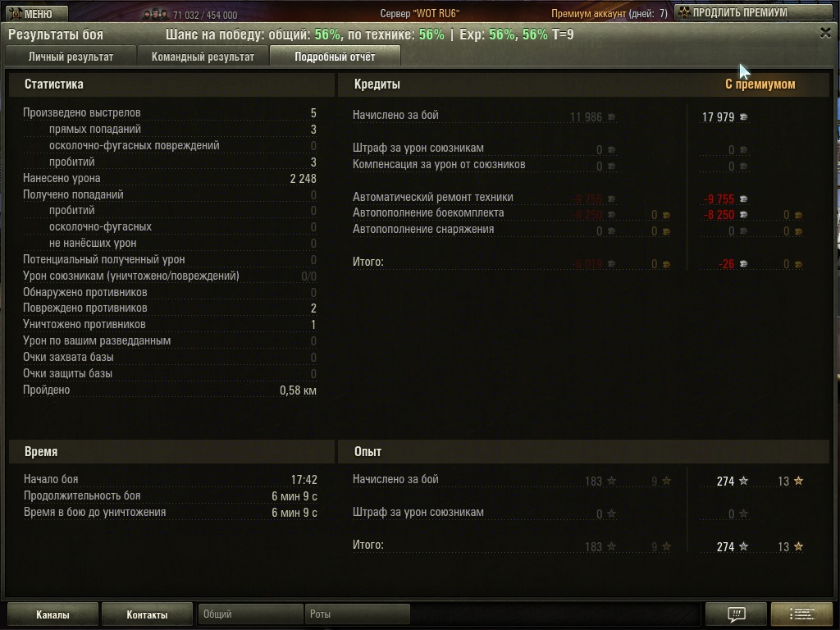Viewport: 840px width, 630px height.
Task: Click 'Время в бою до уничтожения' row
Action: click(x=171, y=513)
